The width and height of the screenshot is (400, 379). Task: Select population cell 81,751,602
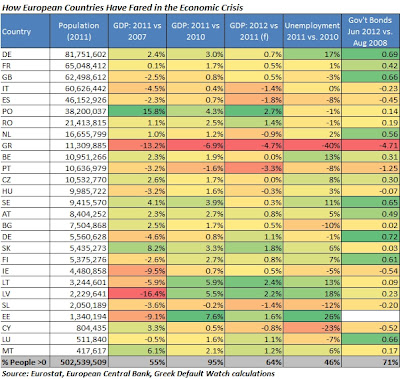pyautogui.click(x=79, y=54)
